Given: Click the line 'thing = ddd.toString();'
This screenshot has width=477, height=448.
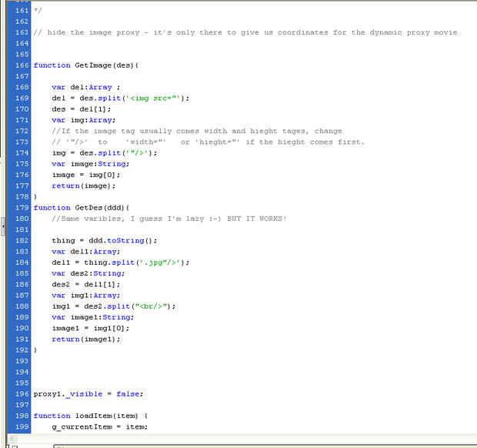Looking at the screenshot, I should coord(105,241).
